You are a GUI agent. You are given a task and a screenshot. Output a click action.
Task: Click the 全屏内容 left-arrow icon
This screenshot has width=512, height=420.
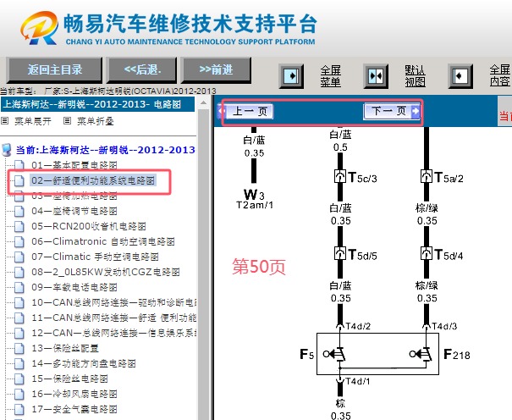[460, 76]
